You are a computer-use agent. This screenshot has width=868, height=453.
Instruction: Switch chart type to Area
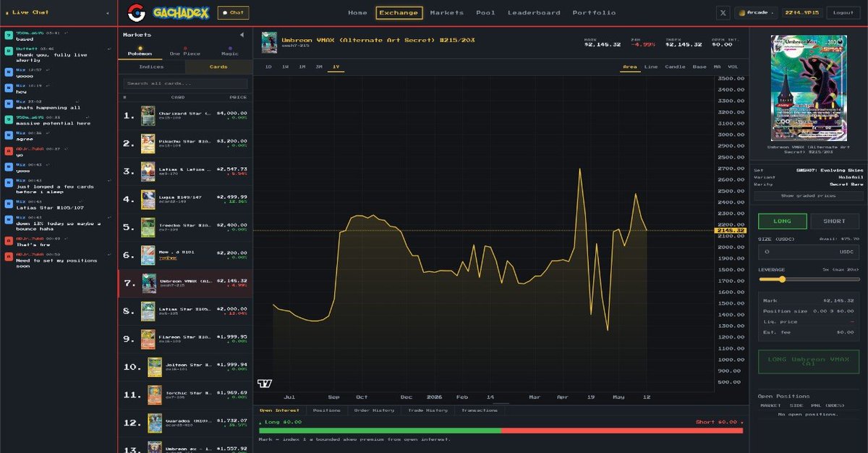629,67
